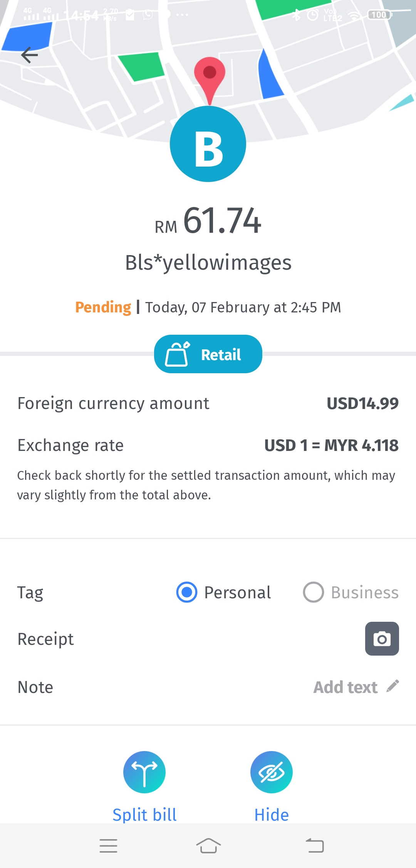Open the receipt camera icon
Screen dimensions: 416x868
[x=382, y=639]
